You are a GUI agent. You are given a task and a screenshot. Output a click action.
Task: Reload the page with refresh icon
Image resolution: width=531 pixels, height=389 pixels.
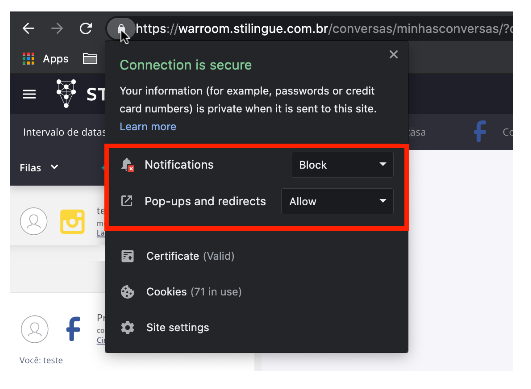click(86, 29)
